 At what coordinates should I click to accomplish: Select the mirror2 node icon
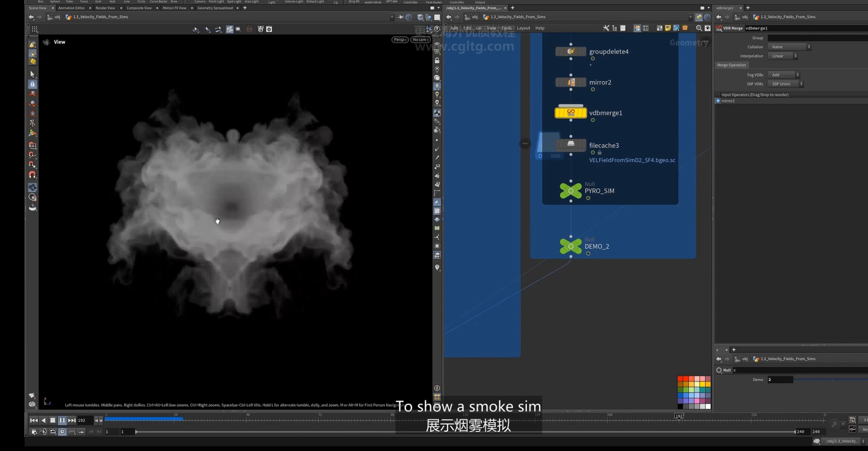(571, 82)
